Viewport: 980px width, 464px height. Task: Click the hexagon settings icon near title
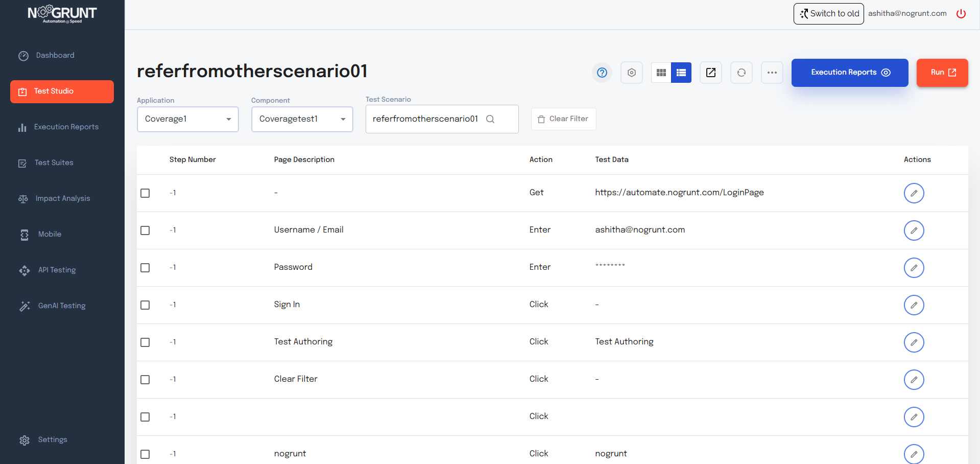632,73
